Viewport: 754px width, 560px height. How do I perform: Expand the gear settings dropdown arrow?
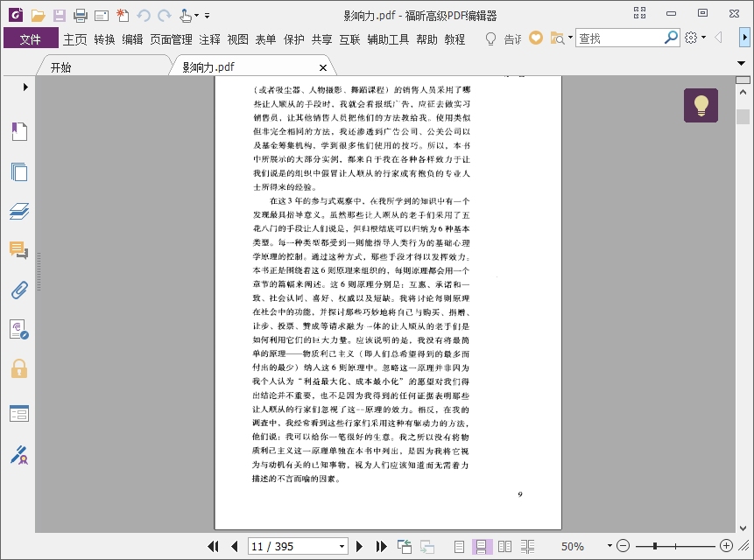tap(703, 38)
